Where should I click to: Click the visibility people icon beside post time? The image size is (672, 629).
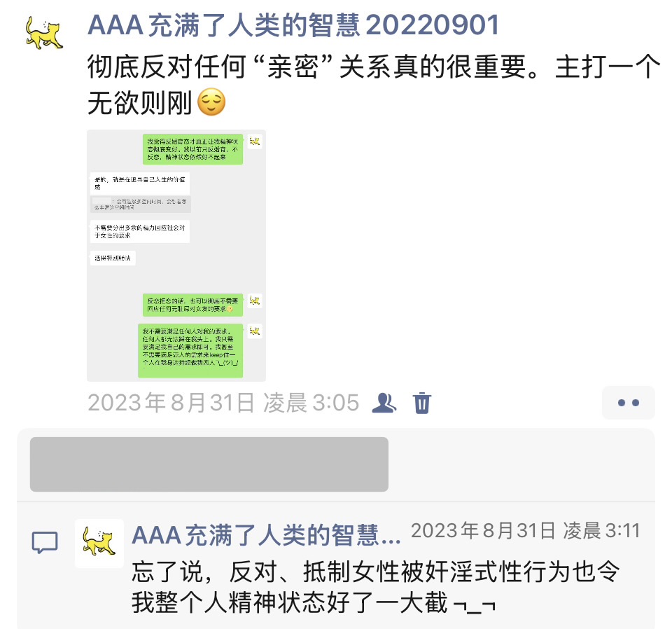click(x=384, y=403)
